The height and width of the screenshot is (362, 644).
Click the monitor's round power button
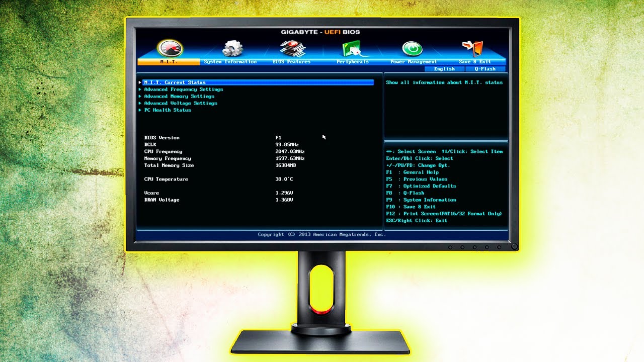tap(514, 247)
